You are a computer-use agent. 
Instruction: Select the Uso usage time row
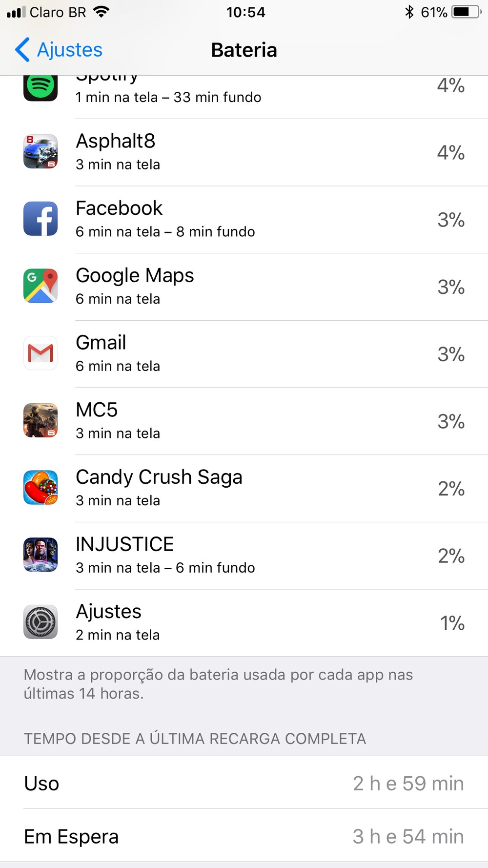pyautogui.click(x=244, y=783)
